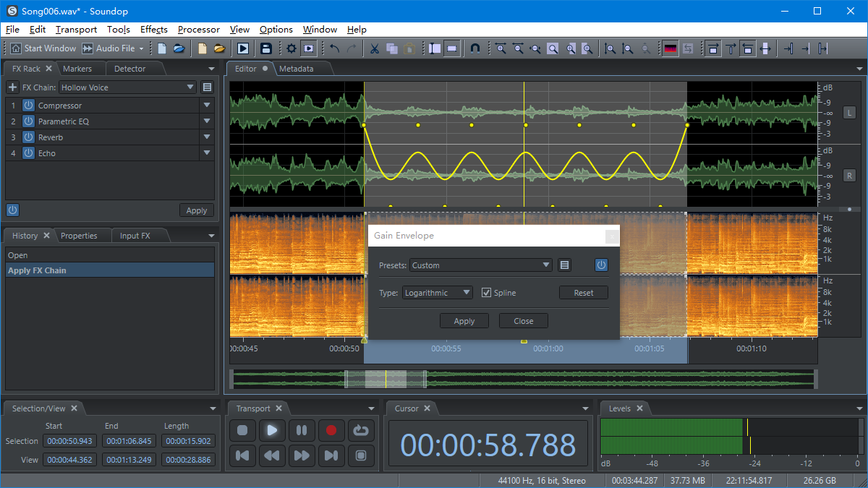Select the spectral display toolbar icon
The width and height of the screenshot is (868, 488).
pyautogui.click(x=671, y=48)
